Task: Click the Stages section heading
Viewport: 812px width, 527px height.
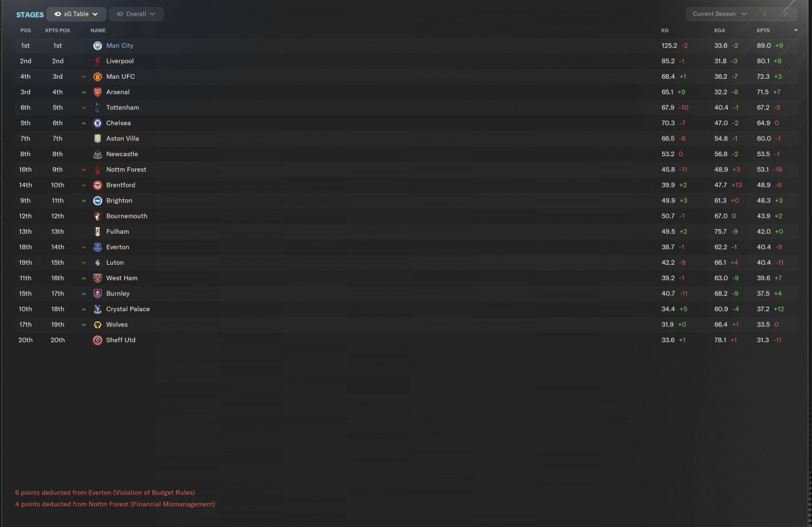Action: point(30,15)
